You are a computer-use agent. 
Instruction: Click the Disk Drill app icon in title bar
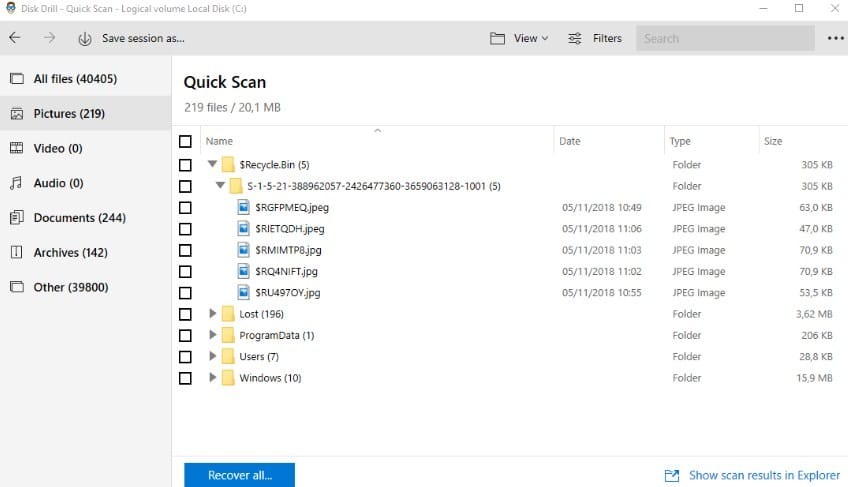coord(11,8)
